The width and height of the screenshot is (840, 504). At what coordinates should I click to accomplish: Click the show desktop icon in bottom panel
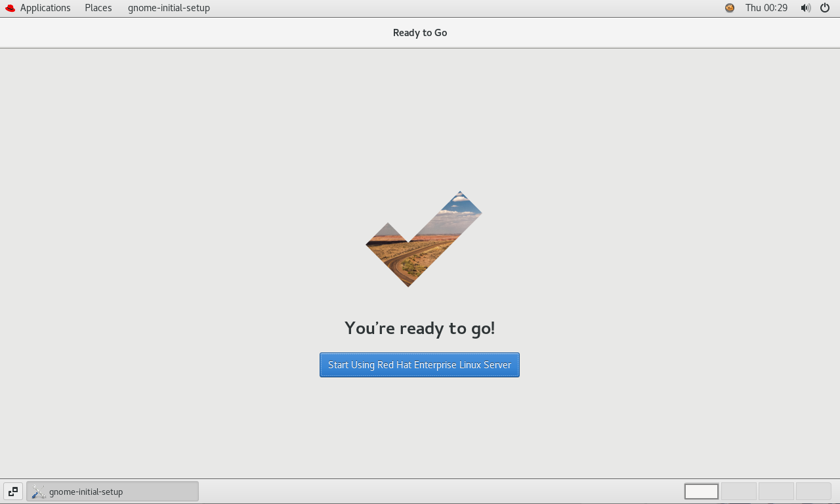tap(13, 491)
